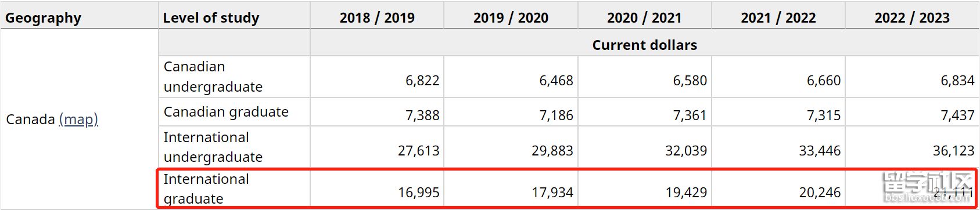
Task: Click the 6,822 value cell
Action: 377,77
